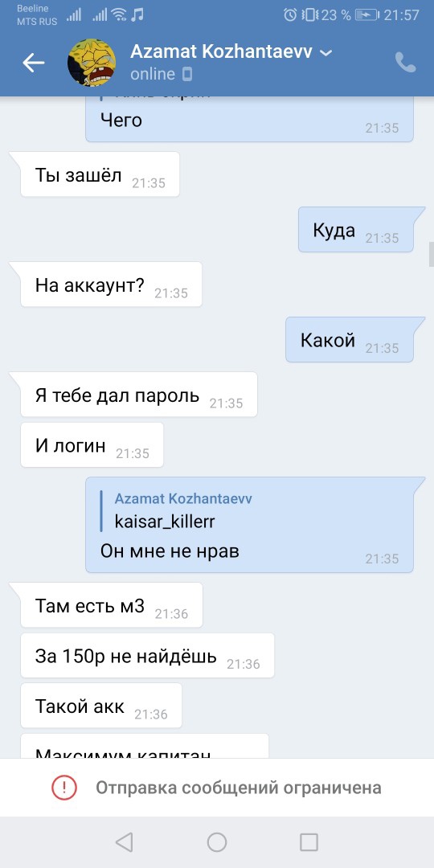
Task: Select the 'За 150р не найдёшь' message
Action: (x=147, y=656)
